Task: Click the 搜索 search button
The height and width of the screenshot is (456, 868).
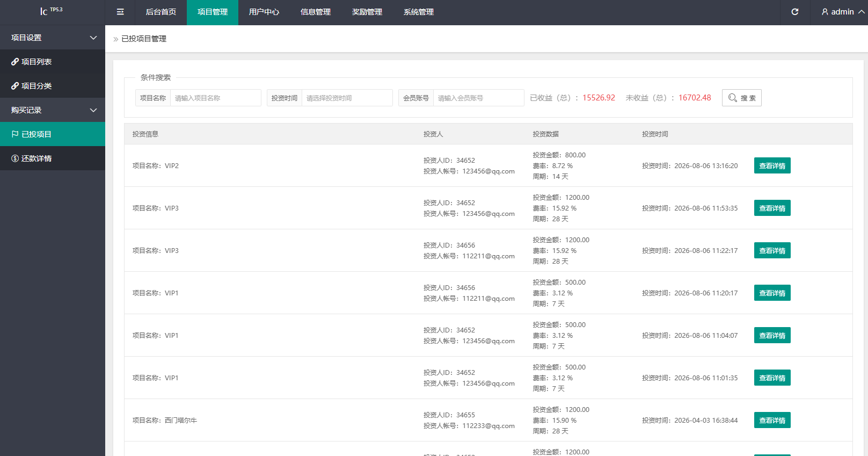Action: (x=741, y=98)
